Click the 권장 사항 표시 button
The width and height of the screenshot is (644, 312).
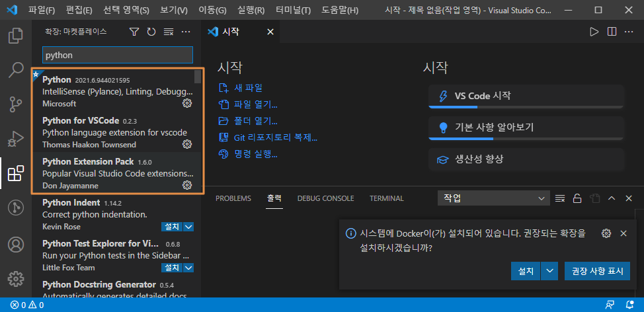[597, 271]
